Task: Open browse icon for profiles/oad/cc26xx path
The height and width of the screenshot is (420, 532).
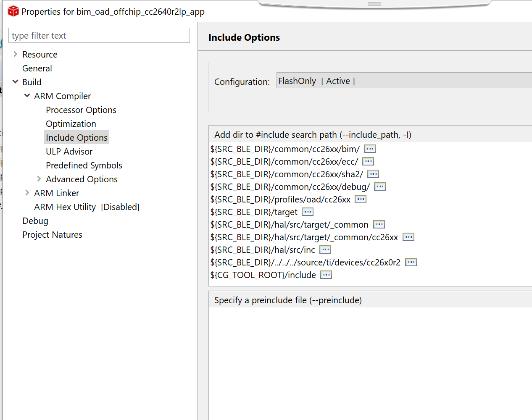Action: point(361,199)
